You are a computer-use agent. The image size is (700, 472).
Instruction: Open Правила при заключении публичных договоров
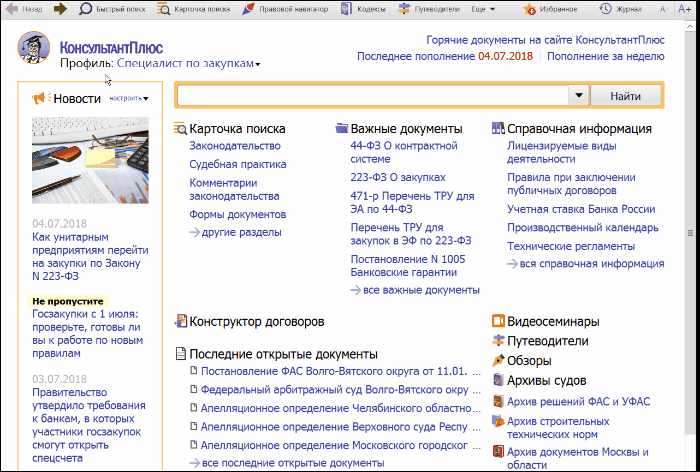[x=571, y=184]
